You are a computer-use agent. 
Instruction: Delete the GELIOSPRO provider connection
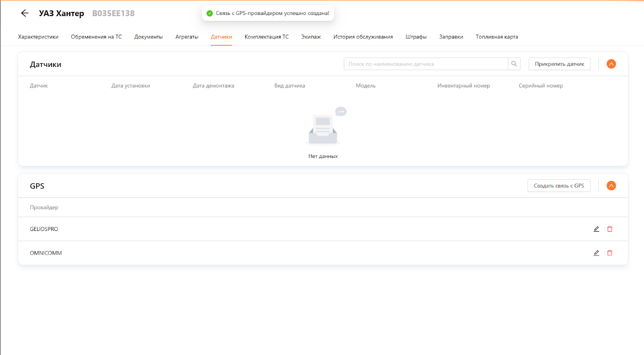pos(610,229)
